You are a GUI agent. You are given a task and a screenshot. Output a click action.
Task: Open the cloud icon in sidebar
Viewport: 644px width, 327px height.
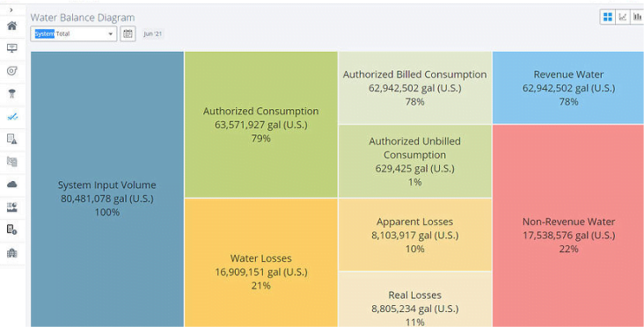[x=12, y=185]
